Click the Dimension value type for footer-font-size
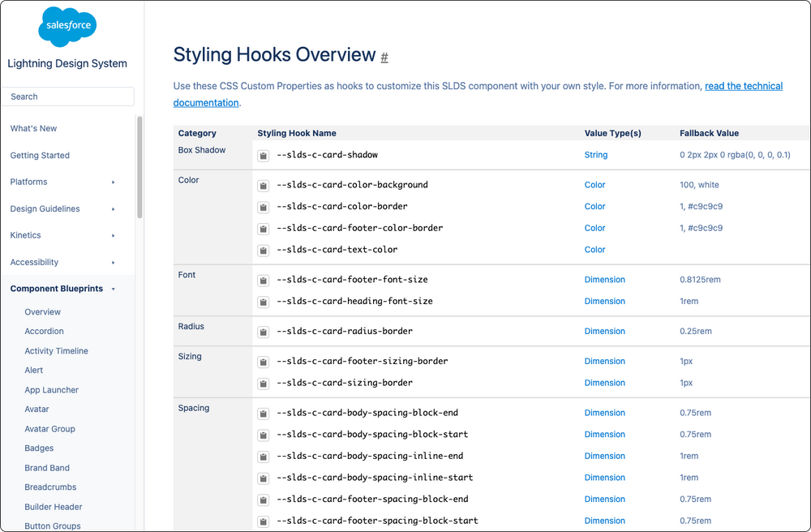This screenshot has height=532, width=811. pos(604,280)
